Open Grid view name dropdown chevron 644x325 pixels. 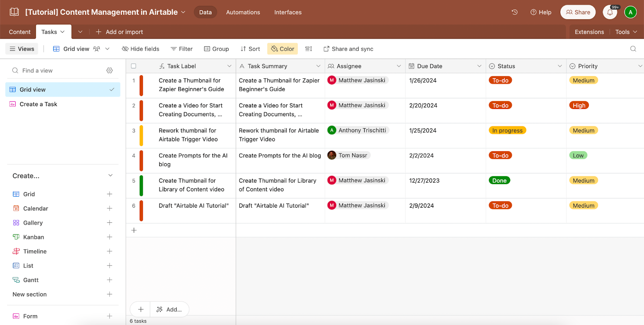(x=107, y=49)
